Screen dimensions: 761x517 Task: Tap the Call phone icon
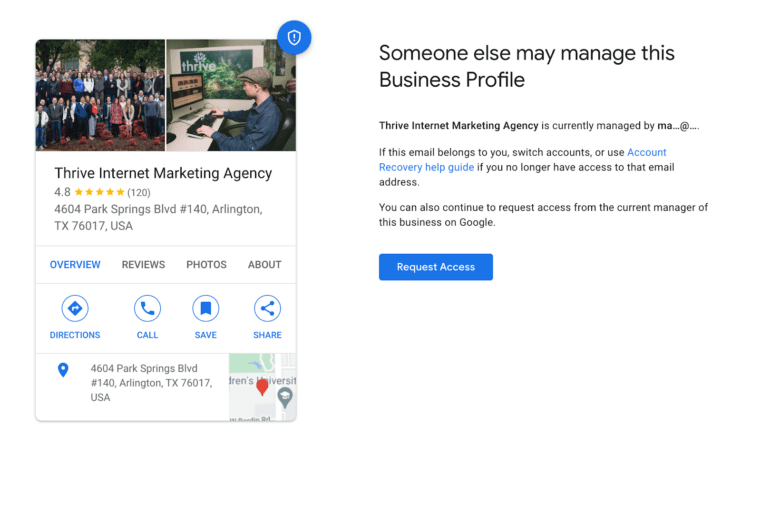[147, 308]
